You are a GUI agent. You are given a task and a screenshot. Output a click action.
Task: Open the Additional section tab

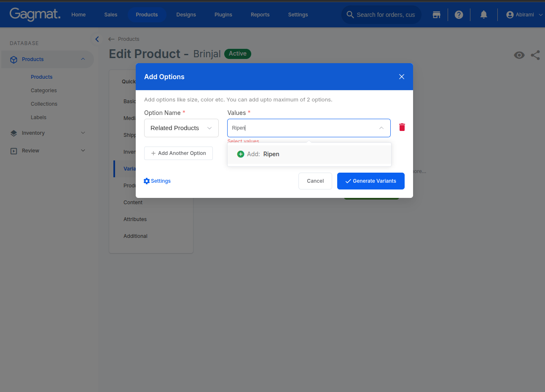pyautogui.click(x=136, y=236)
